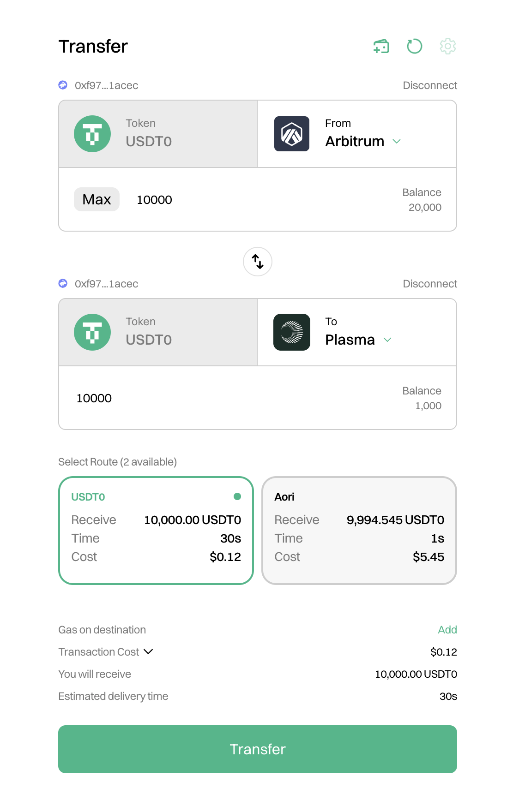The width and height of the screenshot is (519, 812).
Task: Open the settings gear icon
Action: coord(447,46)
